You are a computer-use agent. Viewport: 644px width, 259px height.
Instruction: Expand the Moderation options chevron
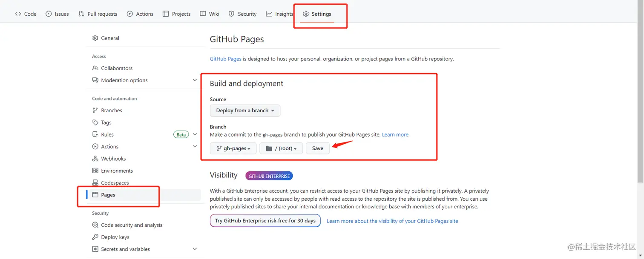pos(195,80)
